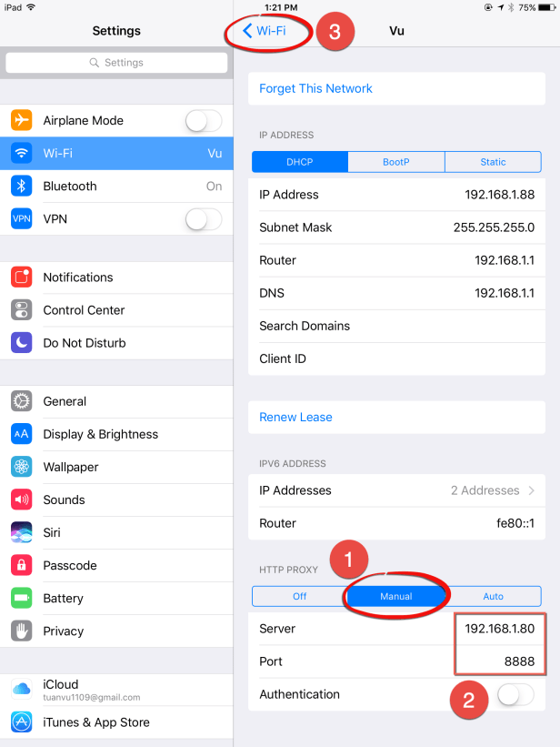Open the IPv6 IP Addresses chevron

(x=532, y=490)
